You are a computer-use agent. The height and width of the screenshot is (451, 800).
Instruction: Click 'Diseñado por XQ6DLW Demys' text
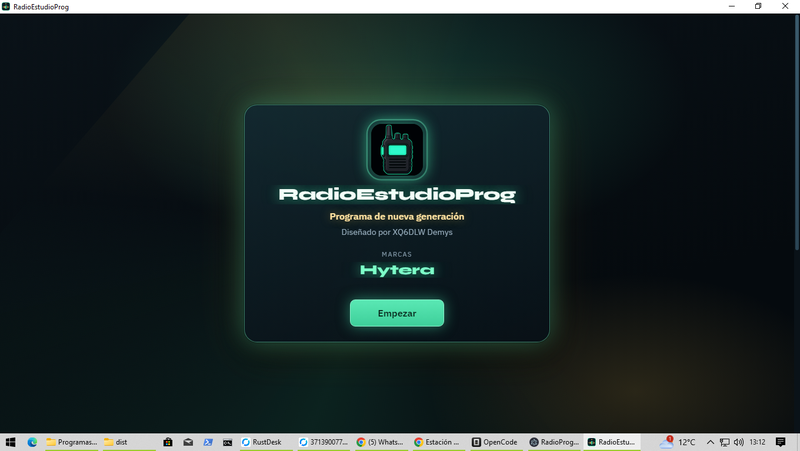[397, 232]
